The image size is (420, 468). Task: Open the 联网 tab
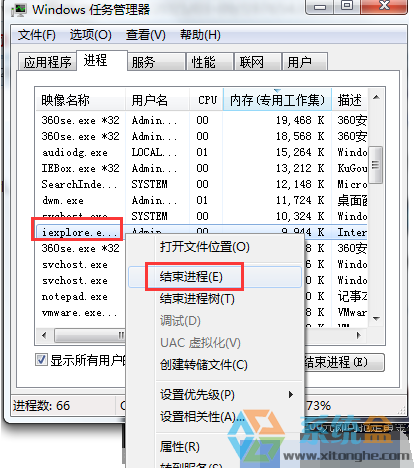tap(258, 62)
